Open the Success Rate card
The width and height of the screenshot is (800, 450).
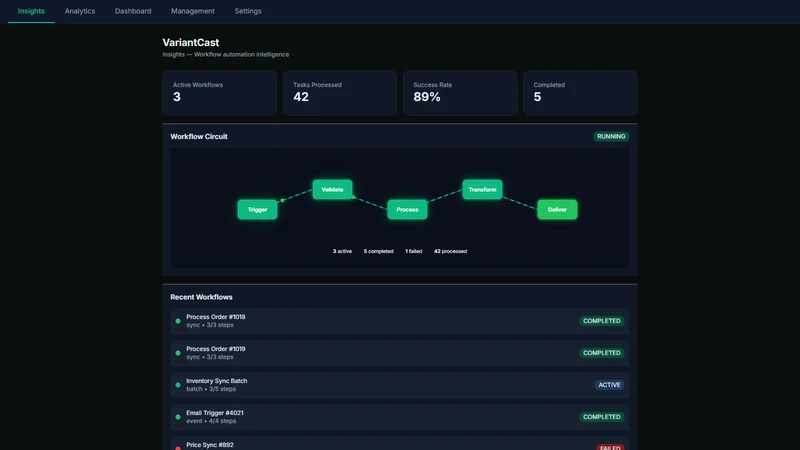(460, 93)
